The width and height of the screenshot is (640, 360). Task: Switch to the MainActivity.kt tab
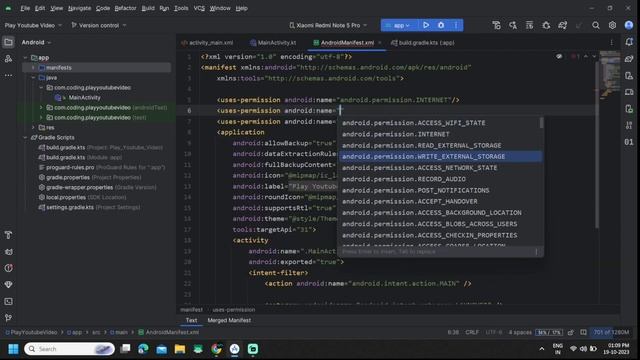pyautogui.click(x=273, y=42)
